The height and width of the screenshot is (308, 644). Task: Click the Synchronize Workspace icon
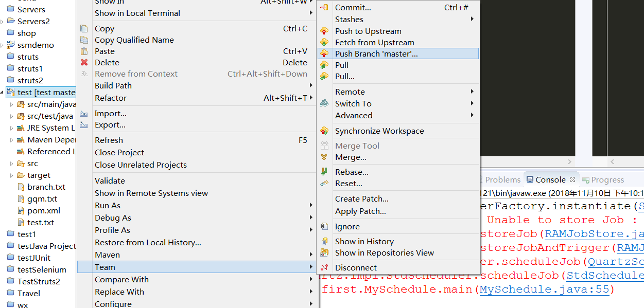pyautogui.click(x=324, y=131)
